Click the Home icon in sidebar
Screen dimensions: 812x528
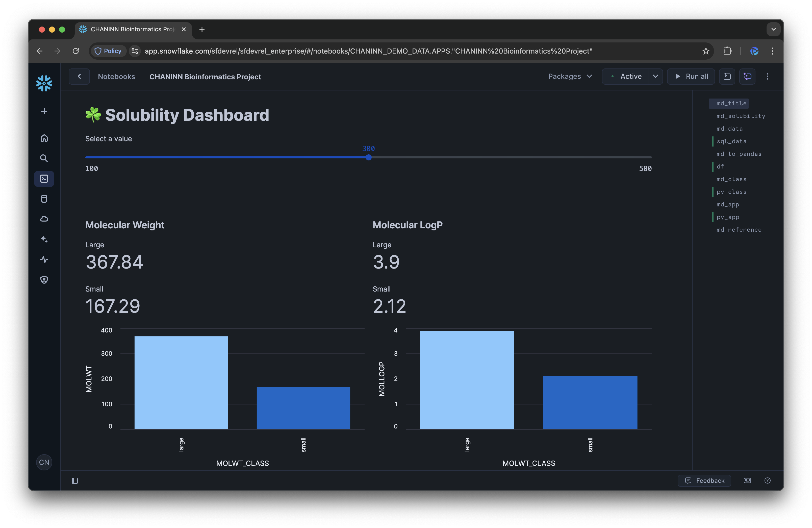44,138
